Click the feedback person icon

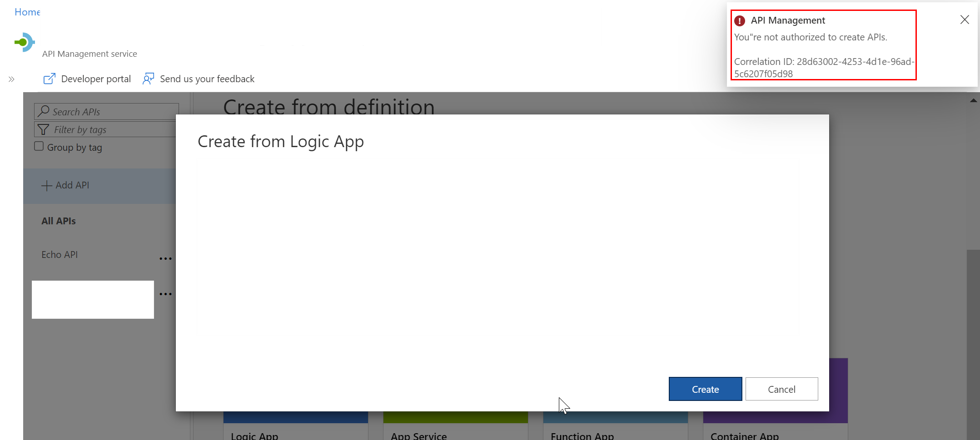[148, 79]
